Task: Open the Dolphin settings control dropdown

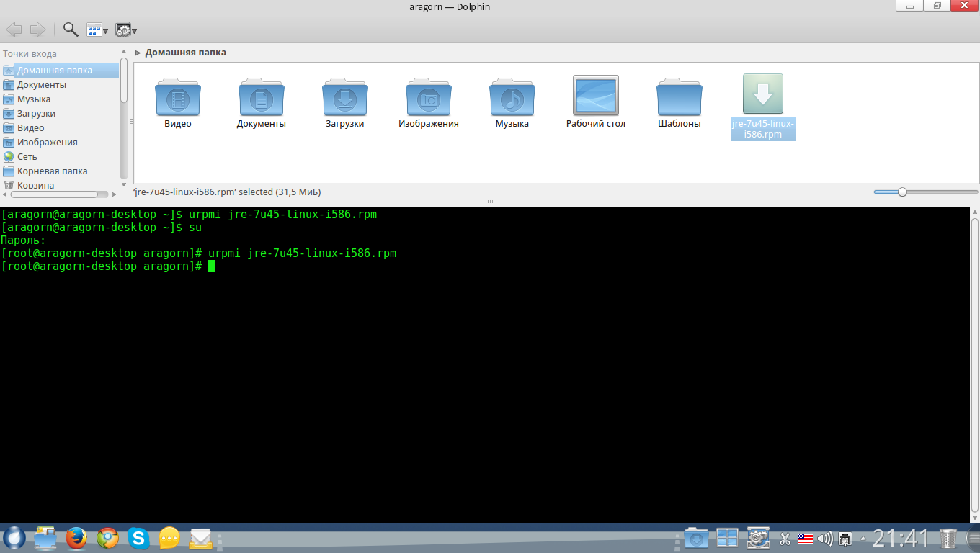Action: click(126, 30)
